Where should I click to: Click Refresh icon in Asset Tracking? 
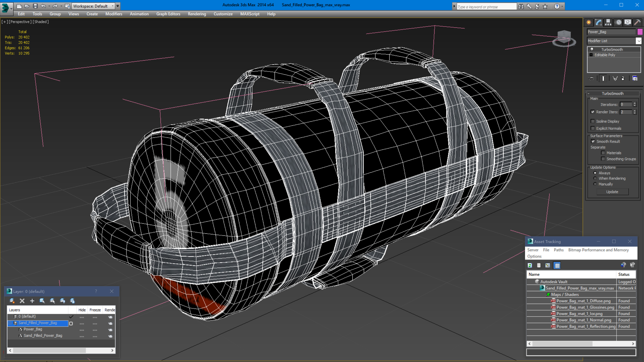point(530,265)
